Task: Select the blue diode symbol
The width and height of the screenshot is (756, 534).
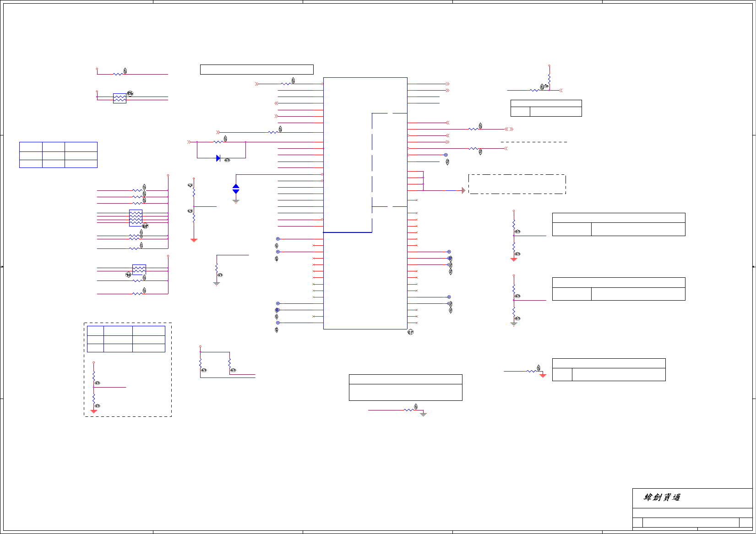Action: (218, 158)
